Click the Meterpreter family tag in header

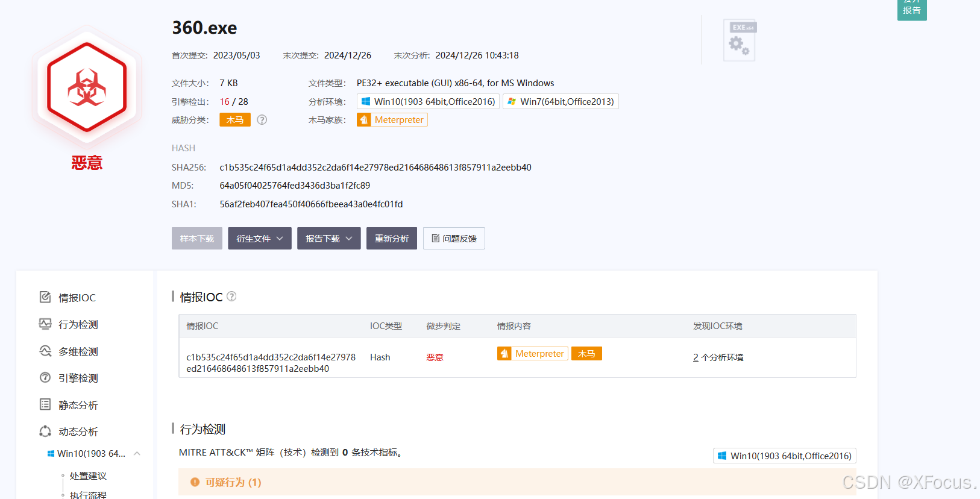click(392, 120)
